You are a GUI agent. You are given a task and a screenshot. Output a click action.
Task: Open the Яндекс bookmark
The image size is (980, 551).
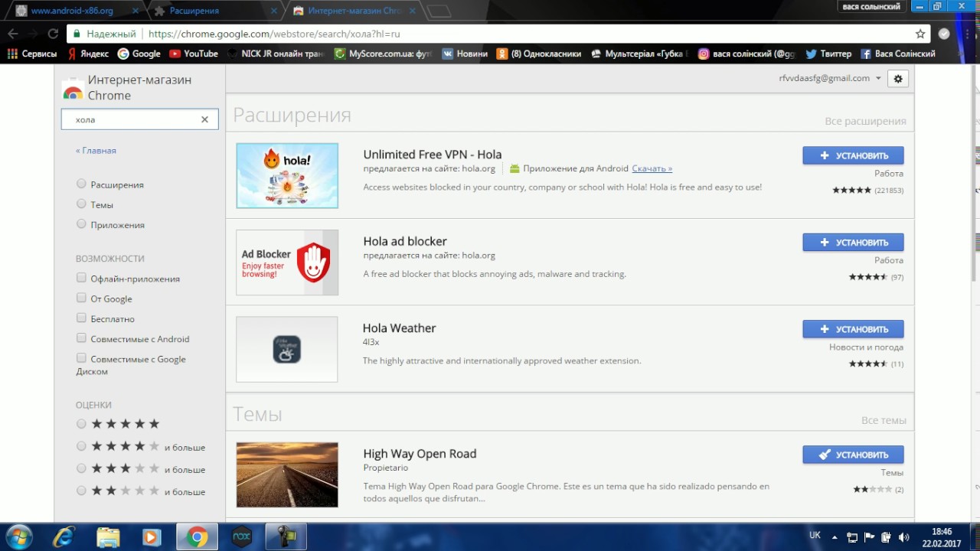pos(88,54)
